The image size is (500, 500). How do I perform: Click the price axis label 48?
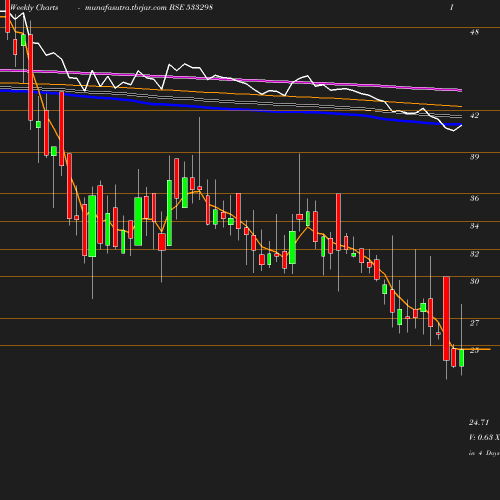pyautogui.click(x=474, y=32)
